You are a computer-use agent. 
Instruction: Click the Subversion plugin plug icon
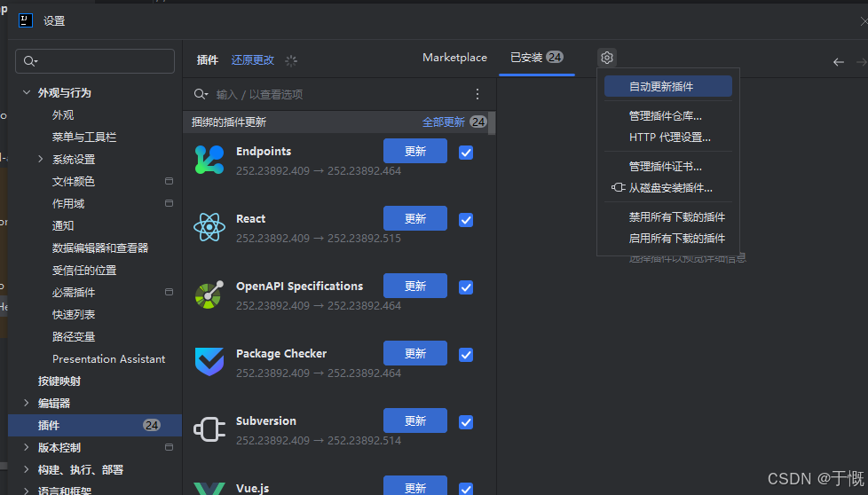coord(209,429)
